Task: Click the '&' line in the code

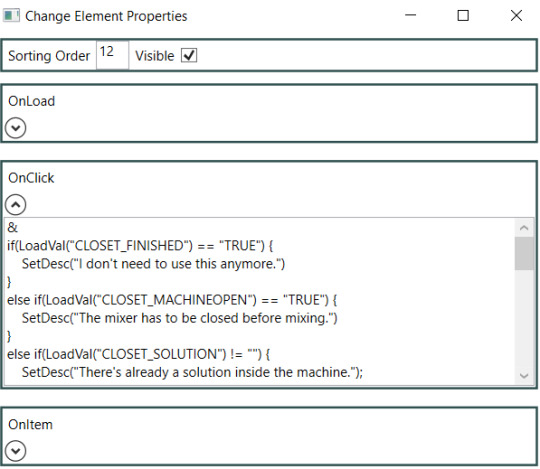Action: coord(12,228)
